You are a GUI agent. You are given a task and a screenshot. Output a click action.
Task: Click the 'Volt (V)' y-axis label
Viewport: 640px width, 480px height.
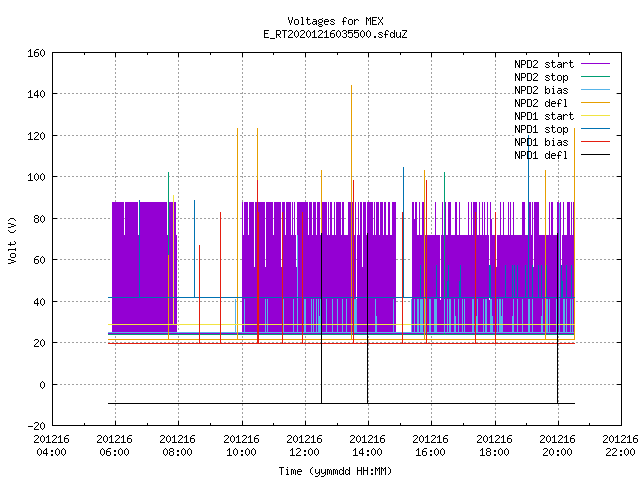pyautogui.click(x=13, y=240)
